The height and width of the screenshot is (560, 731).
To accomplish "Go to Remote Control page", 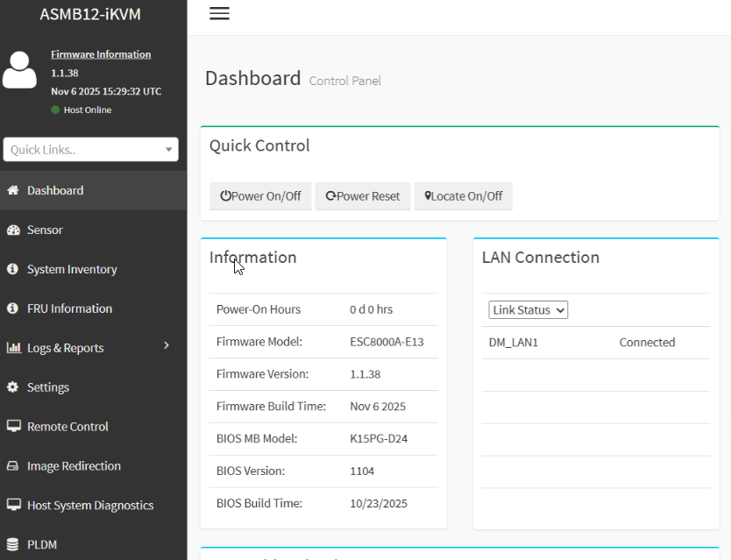I will (x=67, y=427).
